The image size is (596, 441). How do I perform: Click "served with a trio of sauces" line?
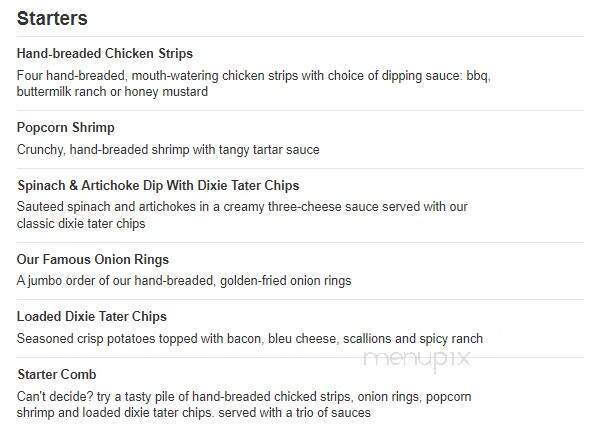click(x=294, y=413)
